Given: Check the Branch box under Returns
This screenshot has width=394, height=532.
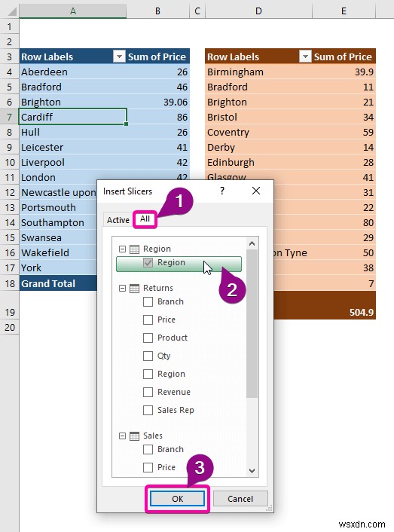Looking at the screenshot, I should [148, 301].
